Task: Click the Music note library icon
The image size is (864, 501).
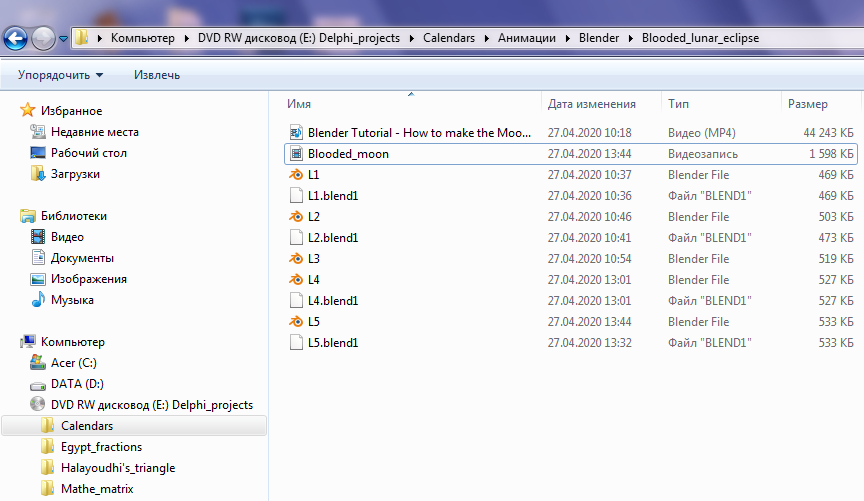Action: coord(37,300)
